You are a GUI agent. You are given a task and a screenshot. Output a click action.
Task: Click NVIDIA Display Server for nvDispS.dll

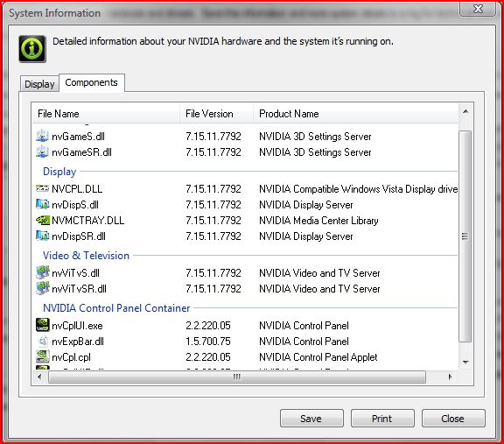click(x=306, y=205)
